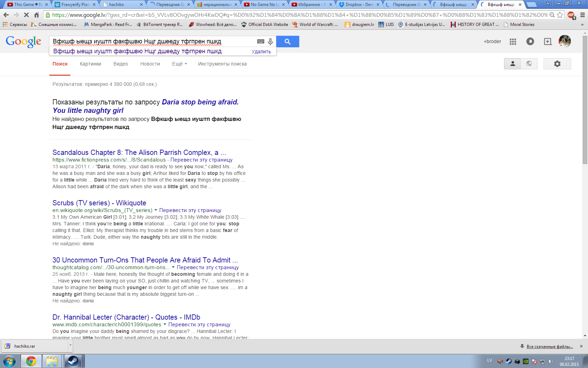Open hachiko.rar download options arrow
The height and width of the screenshot is (368, 588).
[x=70, y=346]
